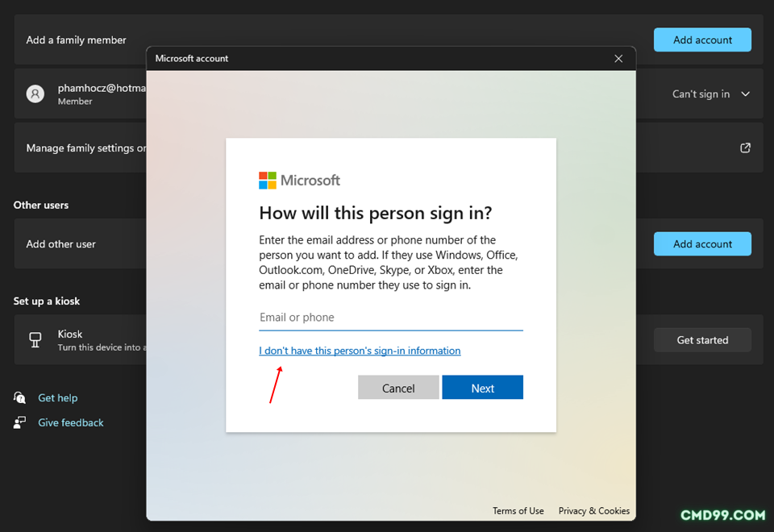Image resolution: width=774 pixels, height=532 pixels.
Task: Click the Microsoft logo in dialog
Action: [x=299, y=180]
